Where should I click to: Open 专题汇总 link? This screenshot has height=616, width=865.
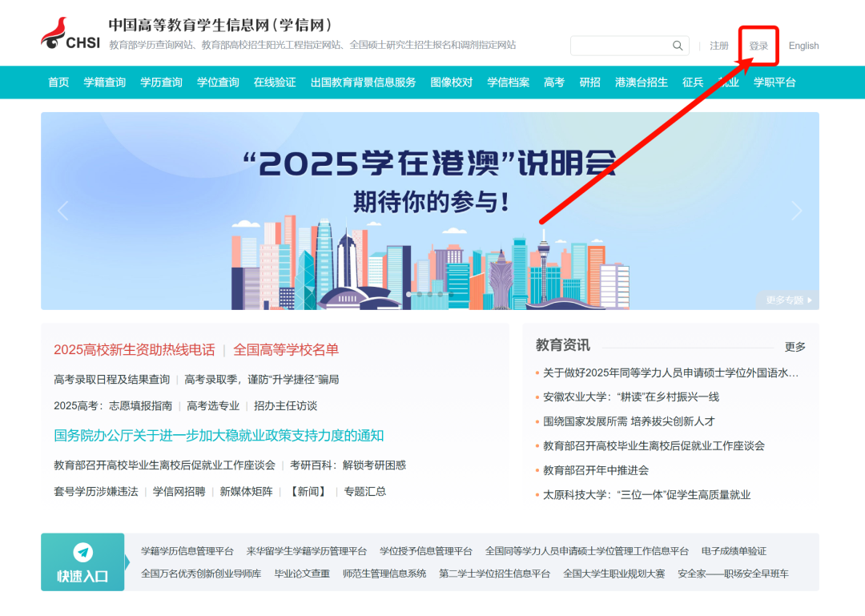point(364,492)
